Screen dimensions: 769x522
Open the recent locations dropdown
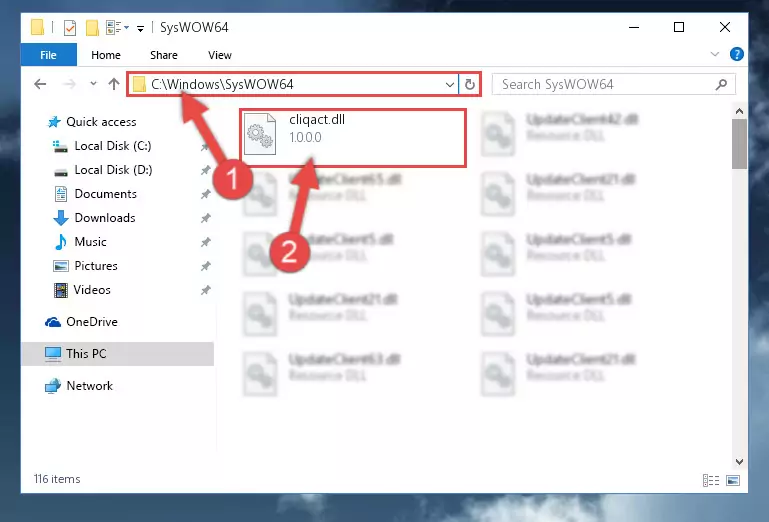point(93,84)
